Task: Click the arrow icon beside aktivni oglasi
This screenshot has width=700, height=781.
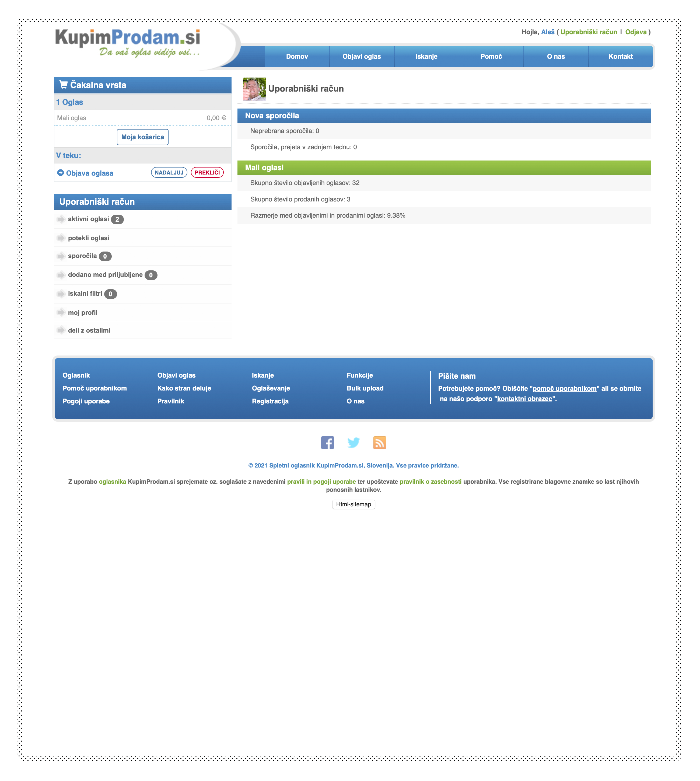Action: click(61, 219)
